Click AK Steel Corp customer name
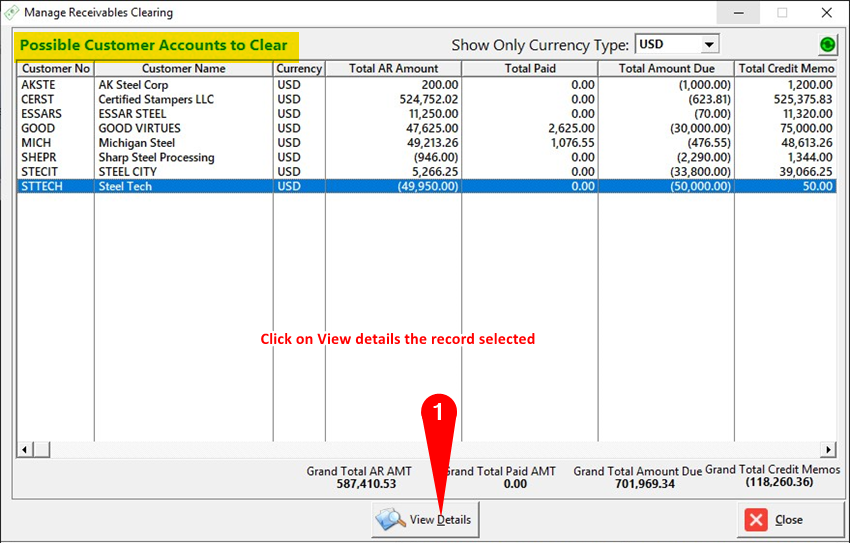The width and height of the screenshot is (850, 543). [133, 85]
